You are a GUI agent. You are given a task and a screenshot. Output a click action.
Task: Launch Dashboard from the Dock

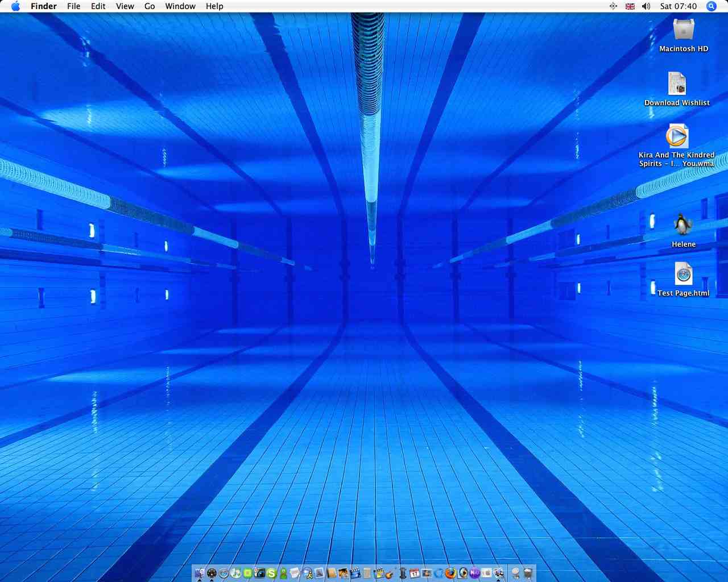click(x=212, y=573)
